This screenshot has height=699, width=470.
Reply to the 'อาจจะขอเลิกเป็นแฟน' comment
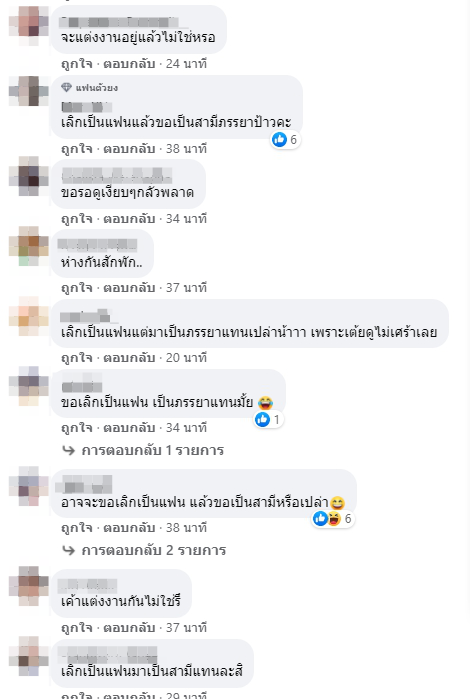coord(129,528)
